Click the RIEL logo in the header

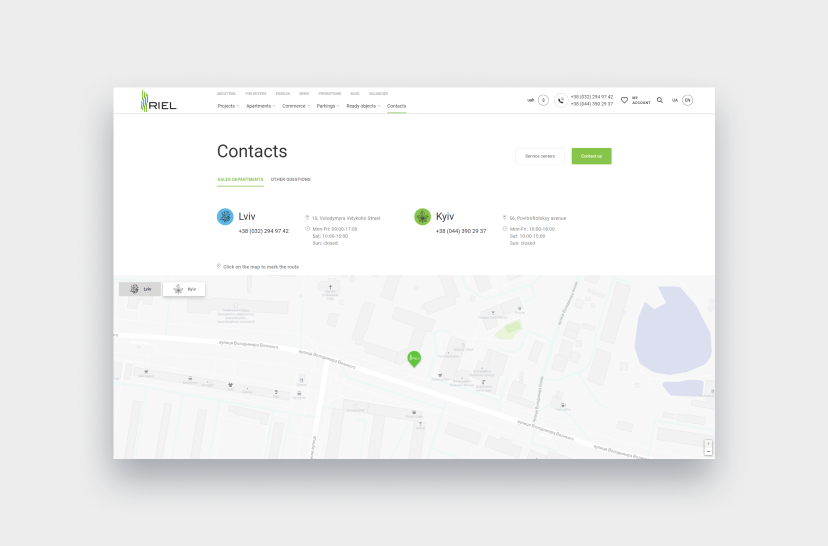158,101
